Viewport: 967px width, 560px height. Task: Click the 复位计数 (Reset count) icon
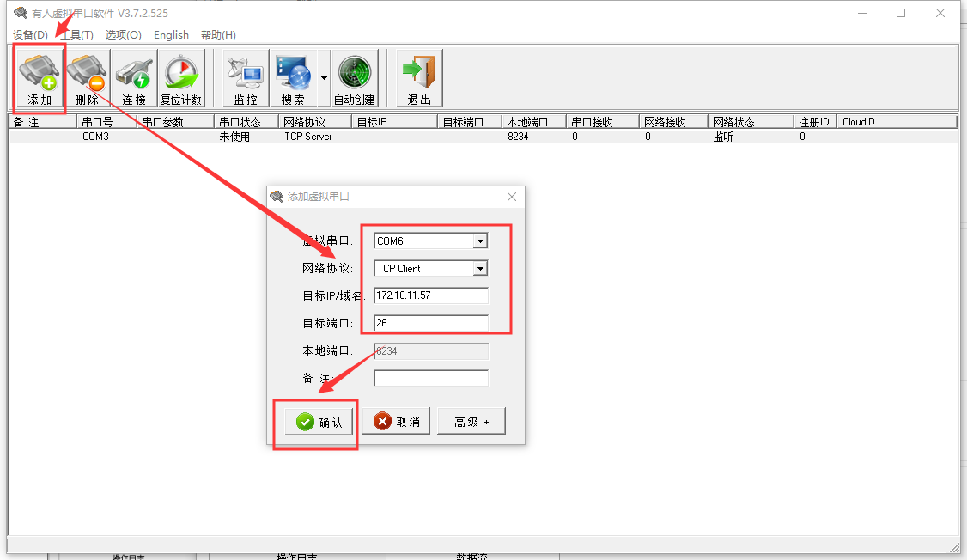tap(181, 78)
